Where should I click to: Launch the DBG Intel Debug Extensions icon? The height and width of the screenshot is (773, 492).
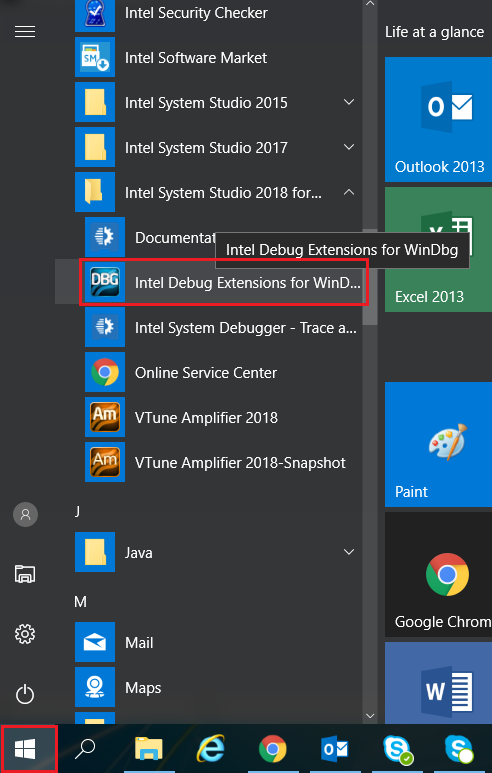[105, 282]
